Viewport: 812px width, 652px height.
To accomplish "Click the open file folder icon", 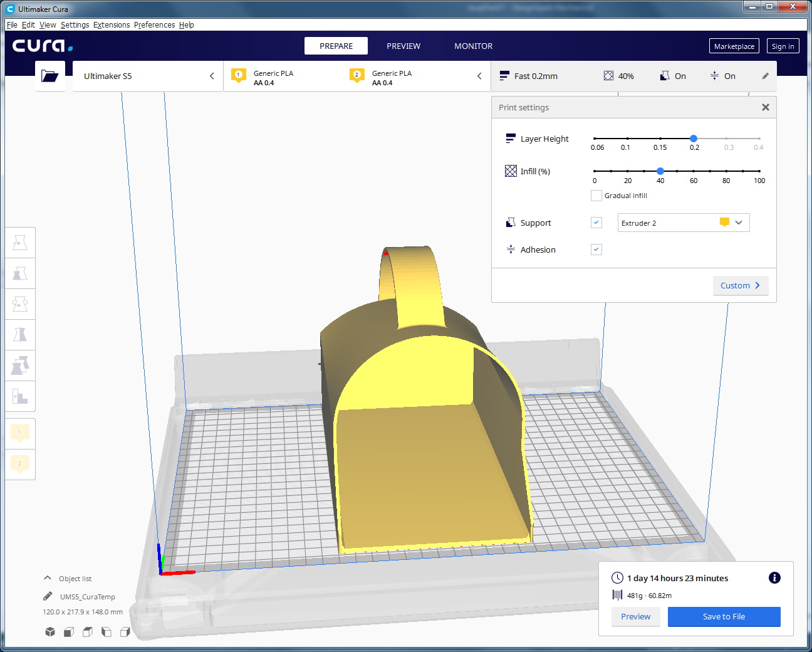I will [x=49, y=76].
